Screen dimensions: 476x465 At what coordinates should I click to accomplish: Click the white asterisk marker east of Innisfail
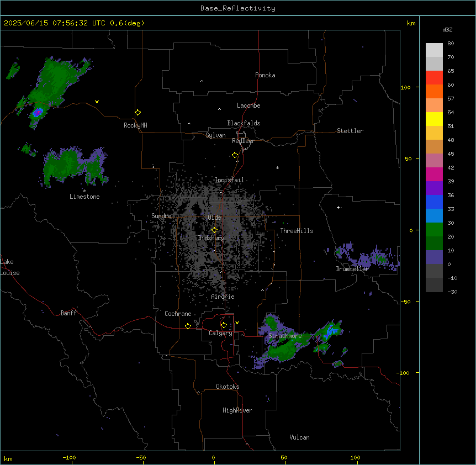(x=277, y=167)
